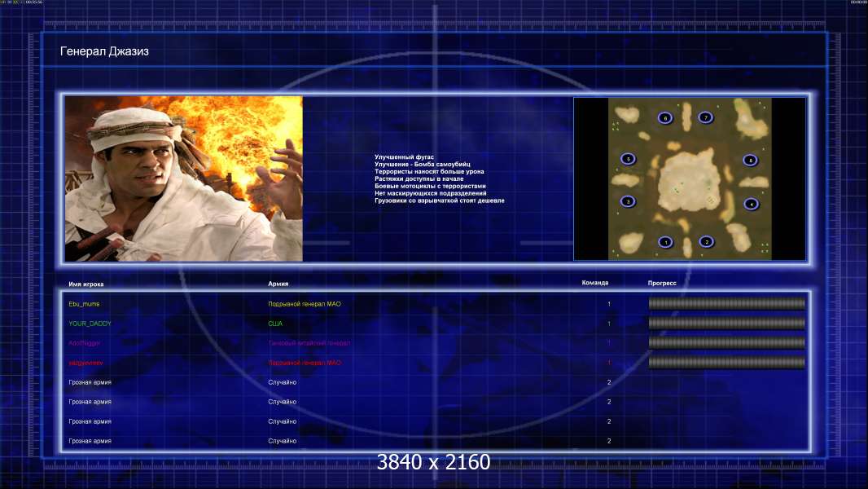The image size is (868, 489).
Task: Click the general's portrait image
Action: [x=184, y=178]
